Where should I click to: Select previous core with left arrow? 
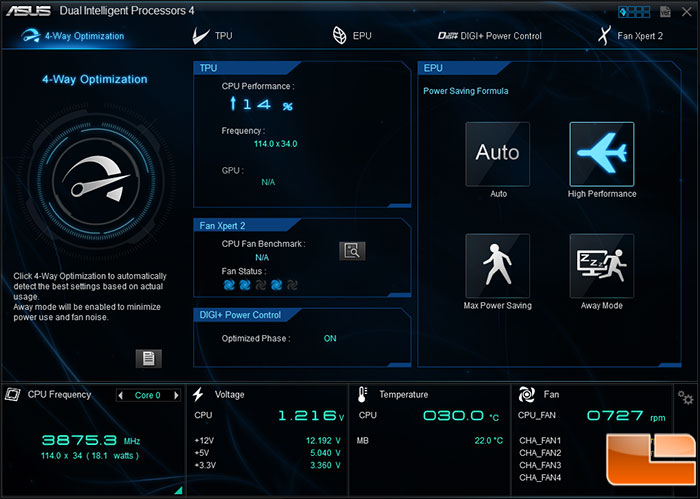point(122,395)
